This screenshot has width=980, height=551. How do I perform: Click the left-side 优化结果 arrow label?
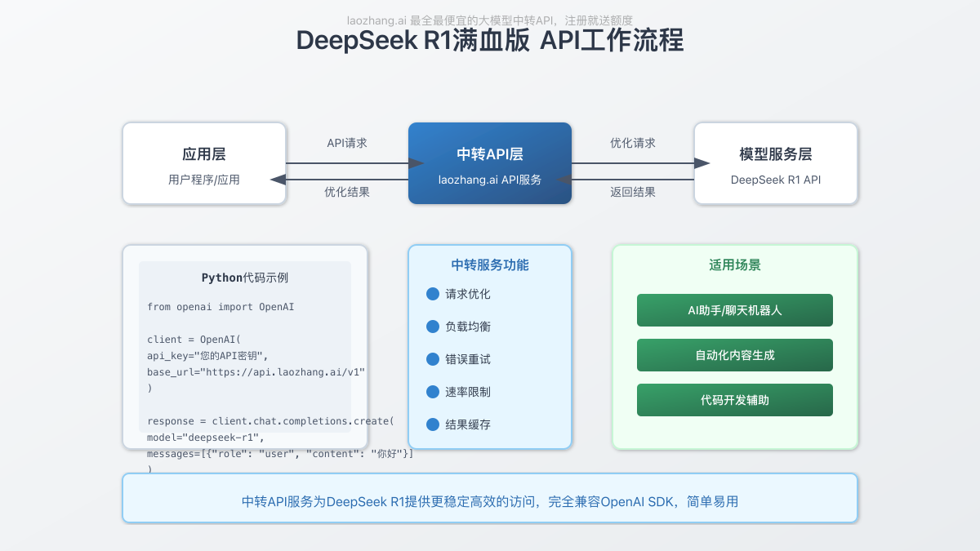click(x=347, y=193)
